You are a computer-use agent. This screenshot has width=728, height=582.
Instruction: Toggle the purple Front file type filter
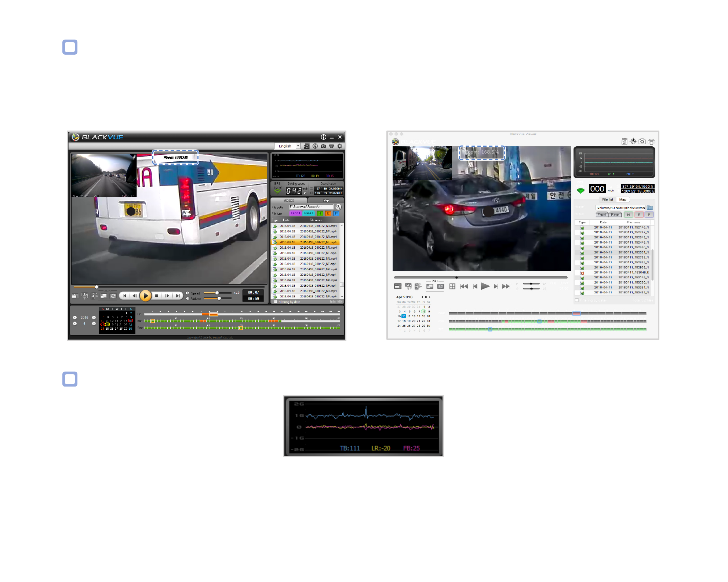coord(295,213)
